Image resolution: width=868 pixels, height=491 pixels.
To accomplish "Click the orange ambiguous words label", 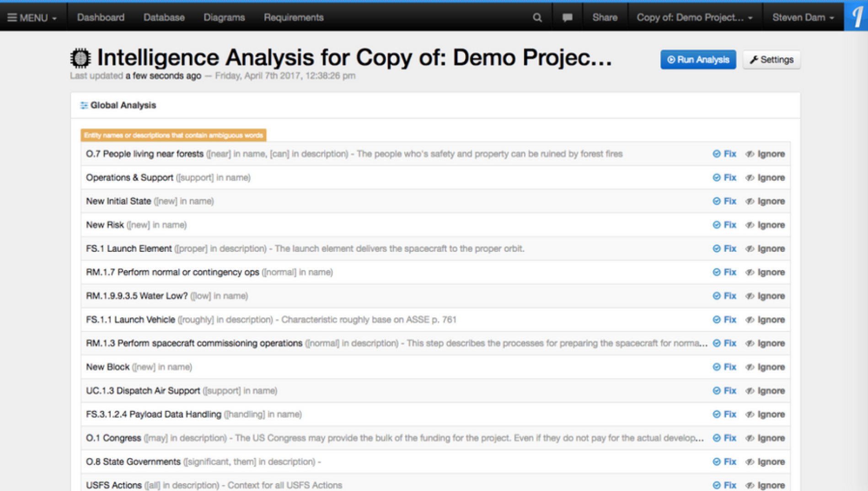I will point(173,135).
